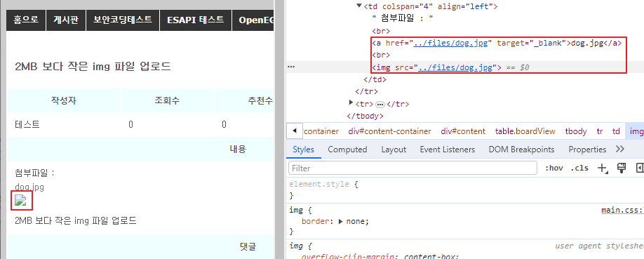Select td in the breadcrumb trail
This screenshot has width=644, height=259.
pyautogui.click(x=616, y=131)
